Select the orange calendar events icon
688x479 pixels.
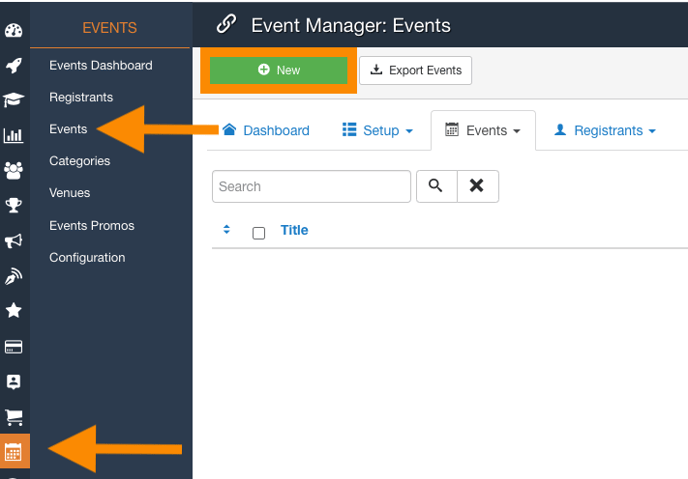[14, 452]
